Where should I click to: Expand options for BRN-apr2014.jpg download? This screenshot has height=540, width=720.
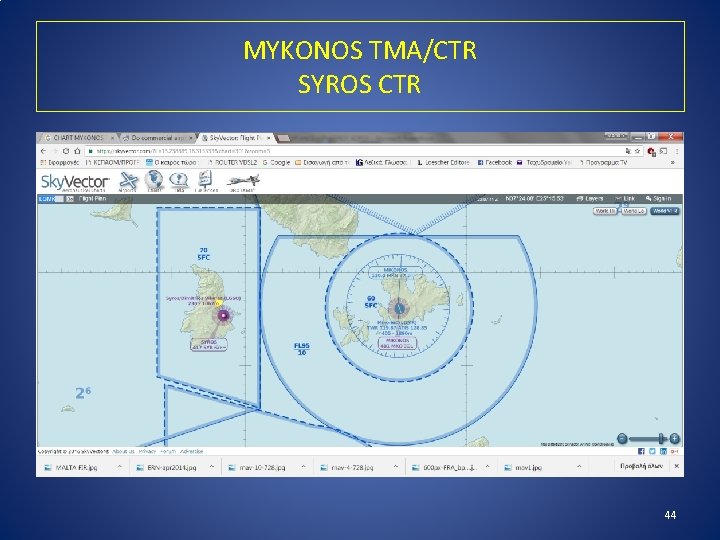point(212,467)
